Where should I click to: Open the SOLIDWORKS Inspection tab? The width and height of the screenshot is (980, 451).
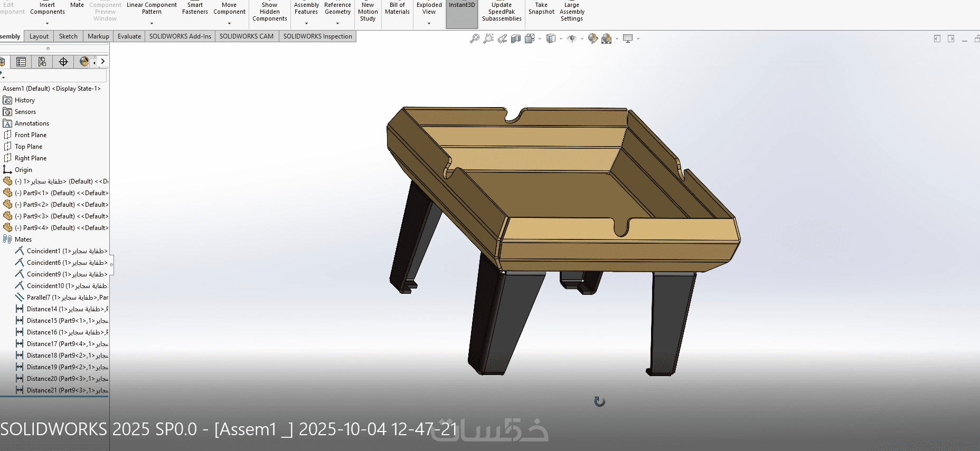pos(317,36)
